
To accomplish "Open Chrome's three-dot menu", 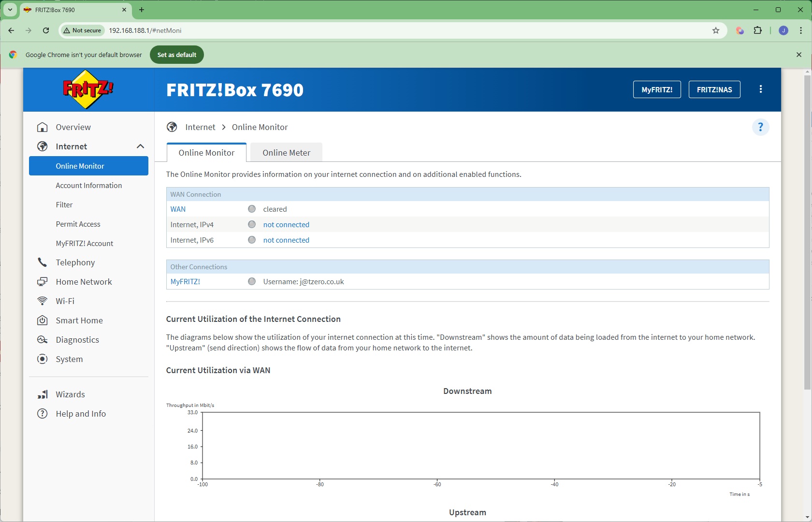I will click(x=801, y=30).
